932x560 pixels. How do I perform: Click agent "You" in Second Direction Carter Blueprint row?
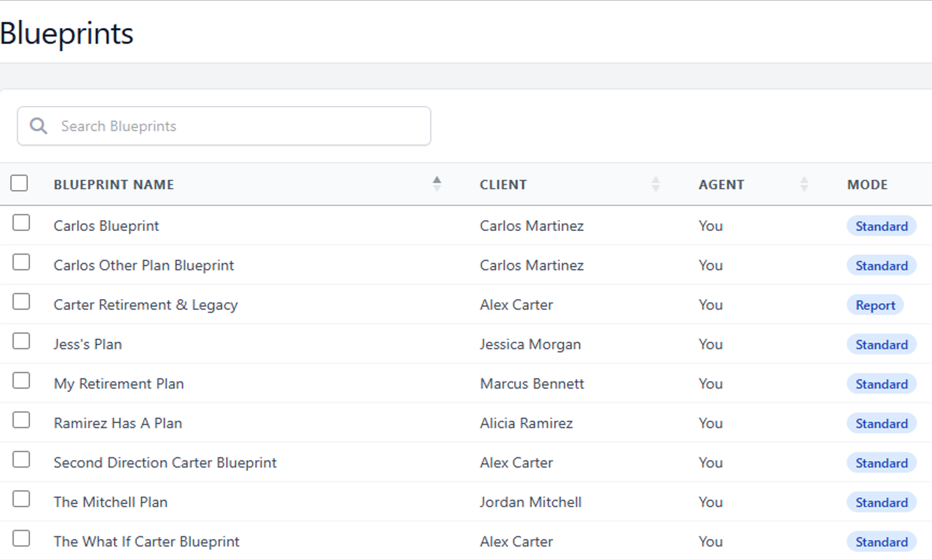[710, 462]
